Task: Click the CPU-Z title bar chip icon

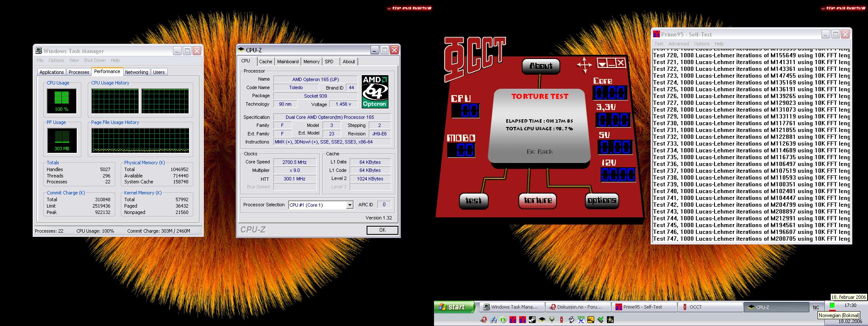Action: pos(242,50)
